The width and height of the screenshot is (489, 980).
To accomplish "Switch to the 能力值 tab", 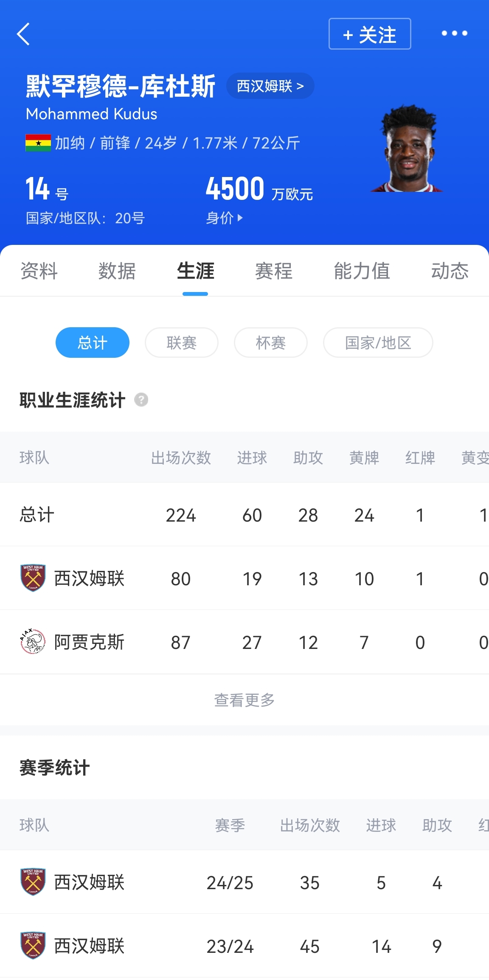I will (362, 271).
